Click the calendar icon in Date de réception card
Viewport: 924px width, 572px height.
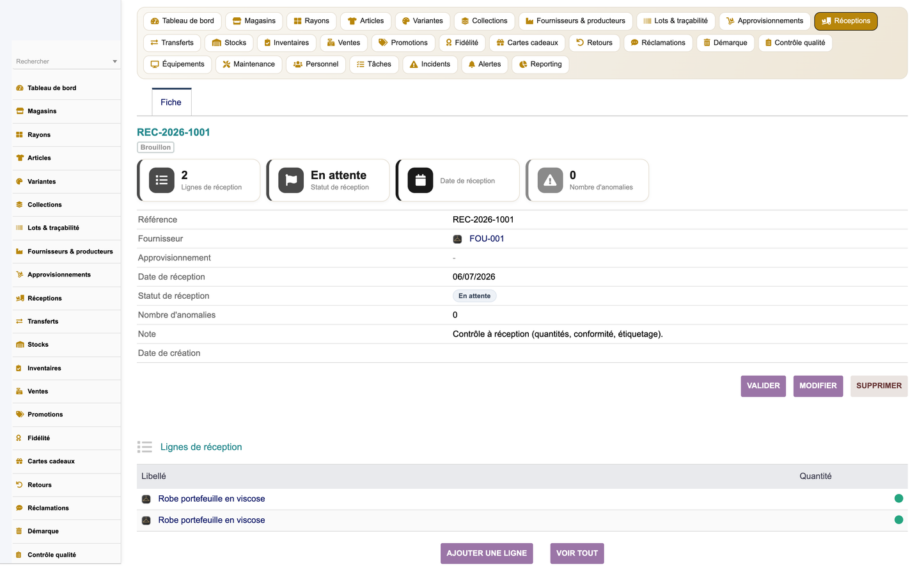pyautogui.click(x=420, y=180)
